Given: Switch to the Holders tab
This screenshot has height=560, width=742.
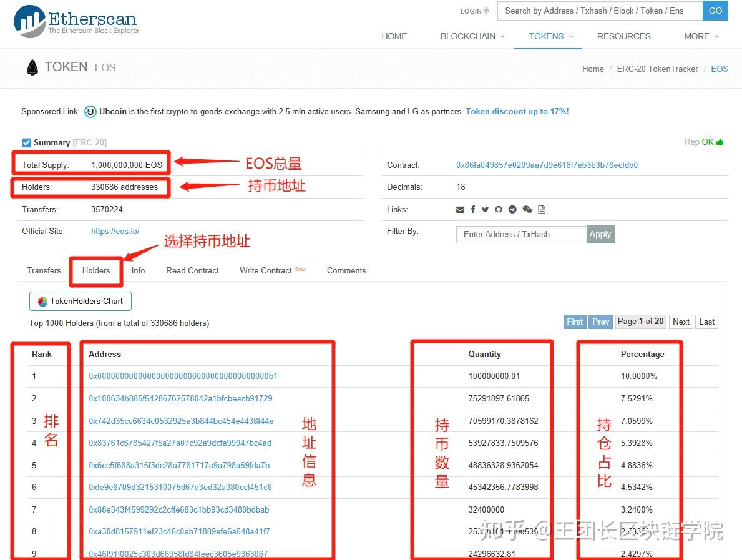Looking at the screenshot, I should tap(96, 271).
